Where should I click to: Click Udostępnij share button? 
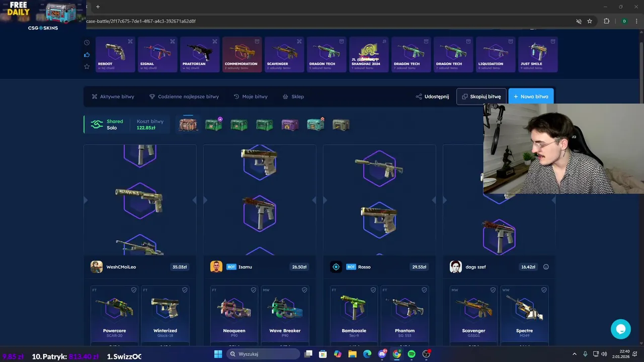pos(432,97)
